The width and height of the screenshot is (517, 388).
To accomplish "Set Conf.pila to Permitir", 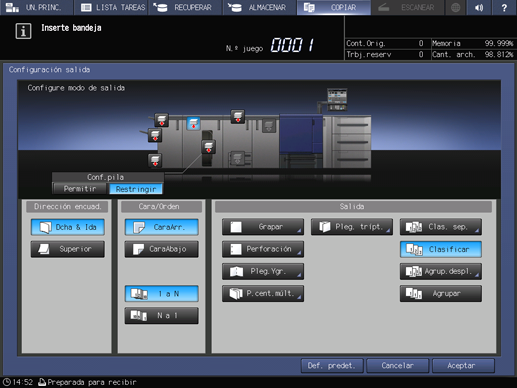I will (80, 189).
